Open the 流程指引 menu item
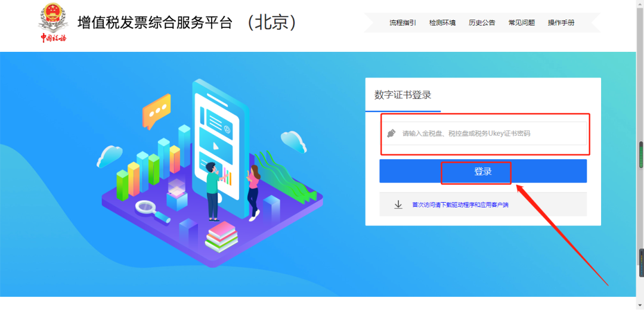The width and height of the screenshot is (644, 310). (x=402, y=23)
